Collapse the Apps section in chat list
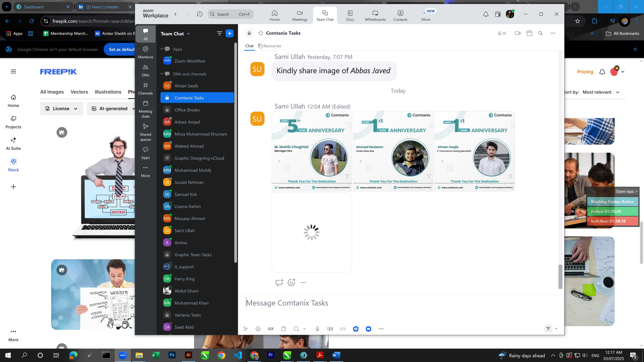This screenshot has height=362, width=644. (162, 49)
